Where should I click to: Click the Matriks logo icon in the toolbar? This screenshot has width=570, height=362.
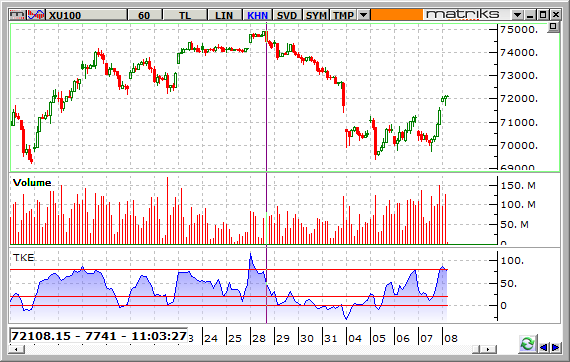pyautogui.click(x=17, y=15)
